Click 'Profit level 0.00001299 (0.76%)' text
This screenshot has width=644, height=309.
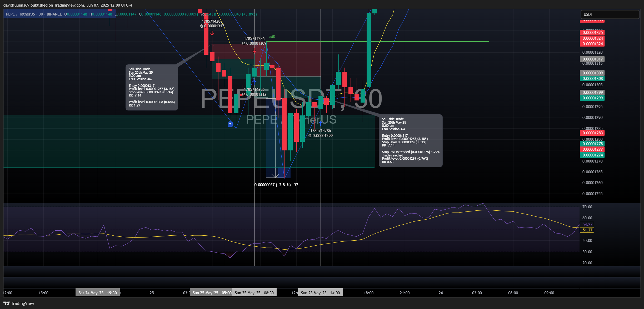point(405,159)
